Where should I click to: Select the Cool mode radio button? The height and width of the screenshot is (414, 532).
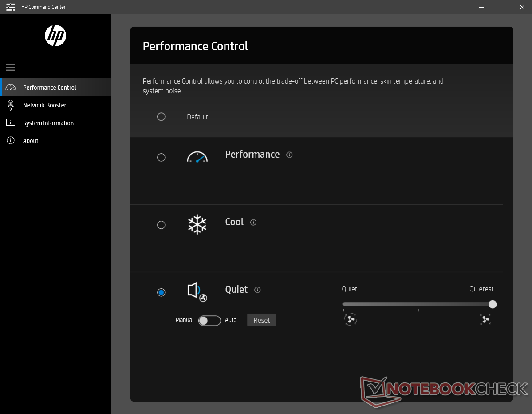pos(161,225)
